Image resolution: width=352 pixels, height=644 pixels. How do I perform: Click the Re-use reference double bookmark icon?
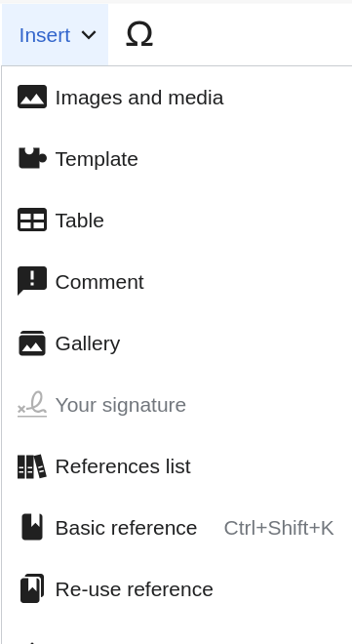[32, 588]
